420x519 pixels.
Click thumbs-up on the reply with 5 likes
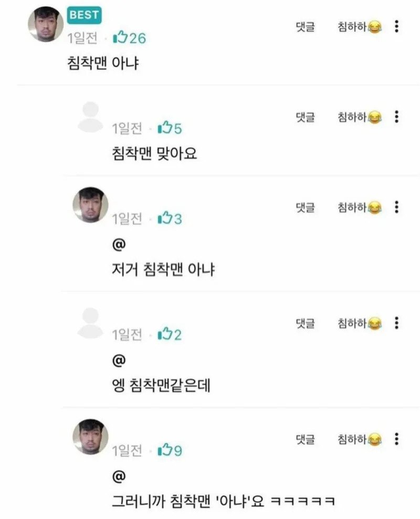[x=164, y=128]
